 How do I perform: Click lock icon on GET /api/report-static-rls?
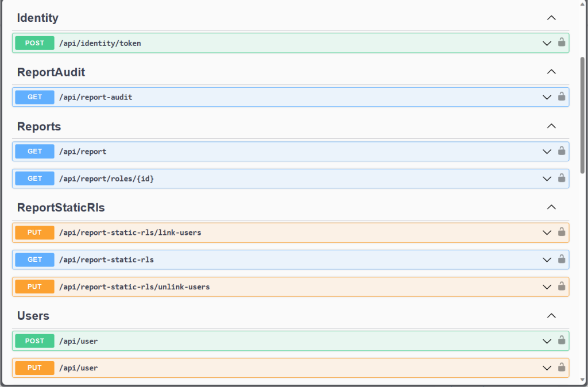562,260
